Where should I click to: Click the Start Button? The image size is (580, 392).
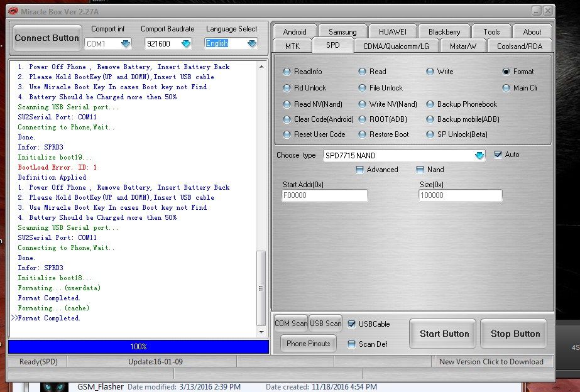pos(444,334)
